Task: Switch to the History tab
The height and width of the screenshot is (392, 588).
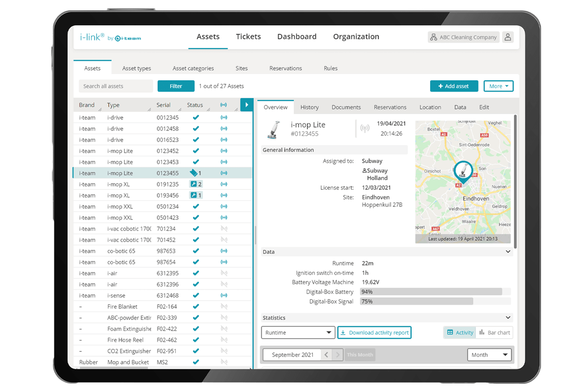Action: (x=309, y=107)
